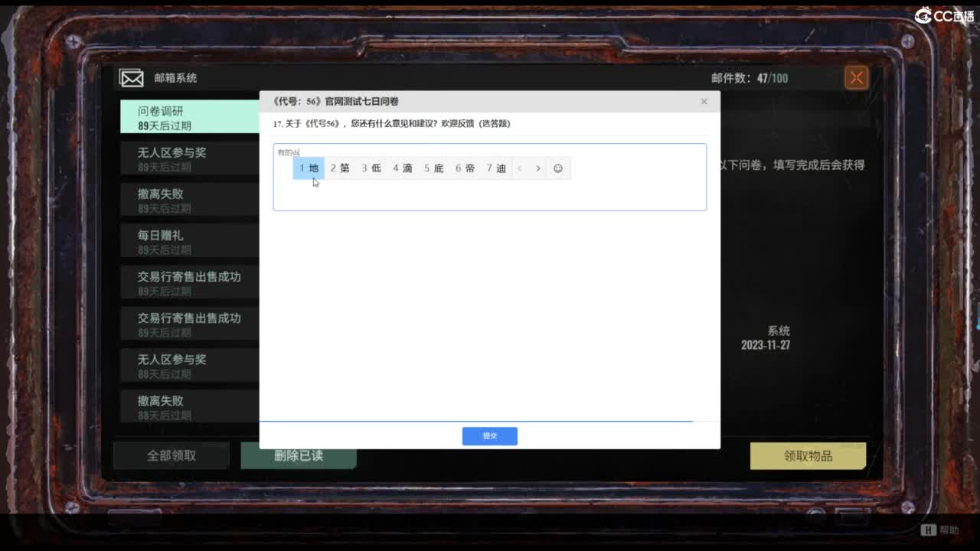Viewport: 980px width, 551px height.
Task: Open the emoji panel in the IME bar
Action: click(x=558, y=168)
